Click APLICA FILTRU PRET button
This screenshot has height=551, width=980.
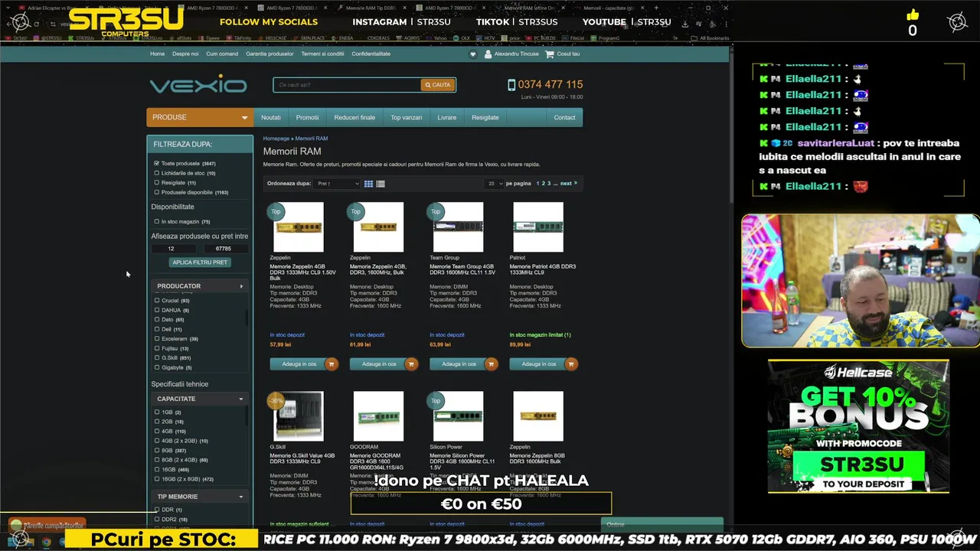[200, 262]
